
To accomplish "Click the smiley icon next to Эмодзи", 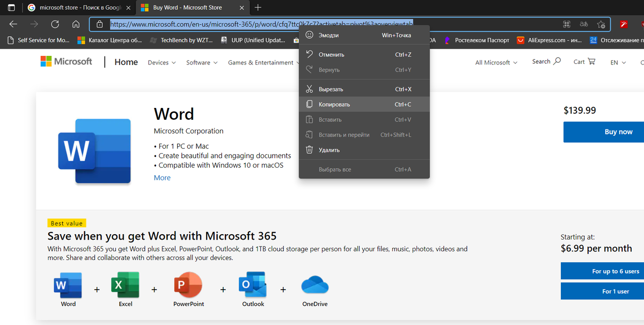I will click(309, 35).
